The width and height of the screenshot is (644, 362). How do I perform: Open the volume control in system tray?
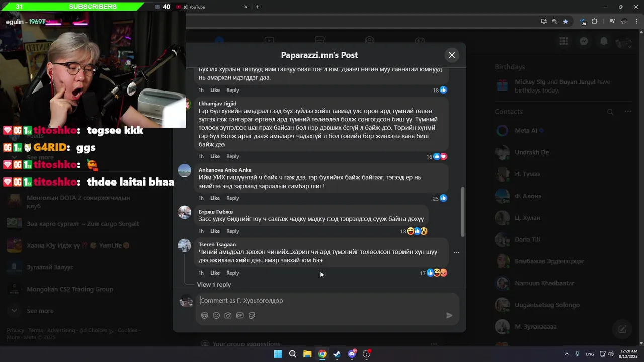tap(611, 354)
